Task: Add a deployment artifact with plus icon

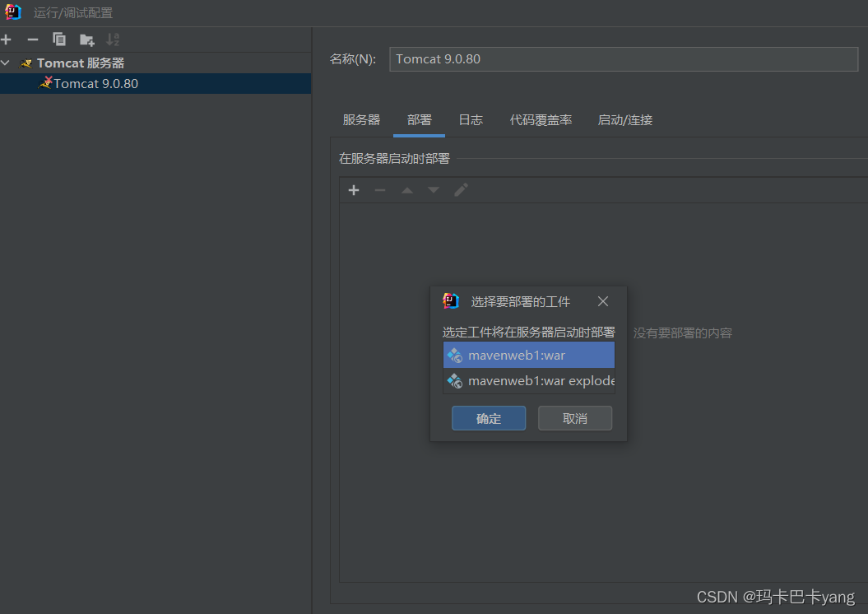Action: [354, 190]
